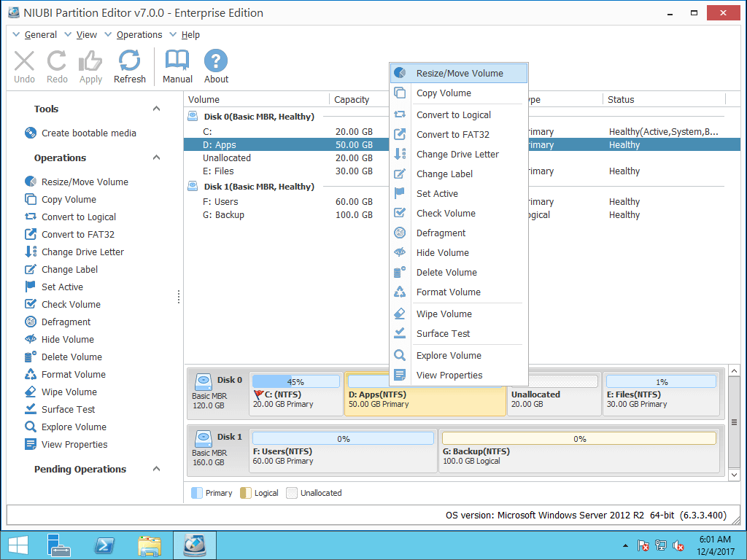
Task: Select Check Volume in left sidebar
Action: 63,304
